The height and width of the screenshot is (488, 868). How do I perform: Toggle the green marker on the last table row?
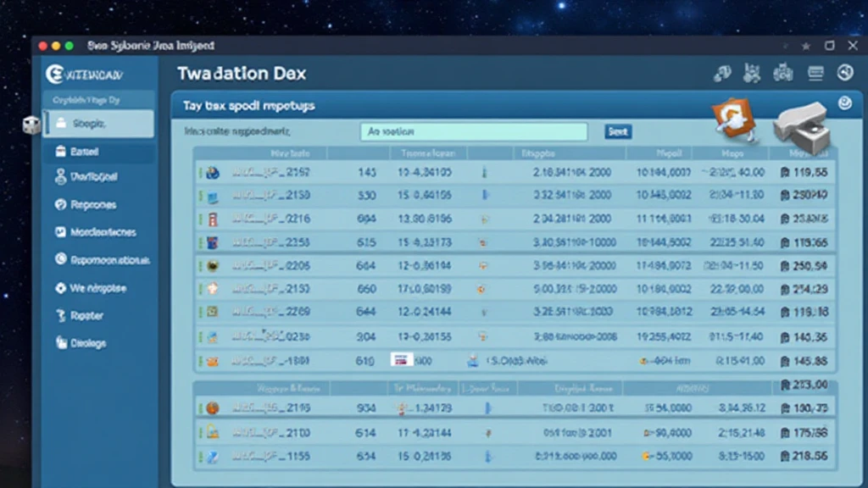pos(200,456)
